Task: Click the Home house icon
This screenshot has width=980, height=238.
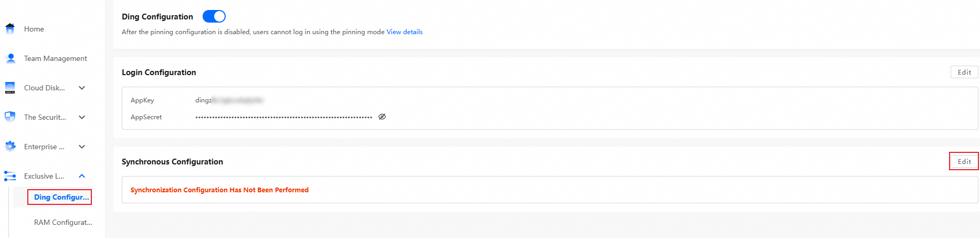Action: coord(10,29)
